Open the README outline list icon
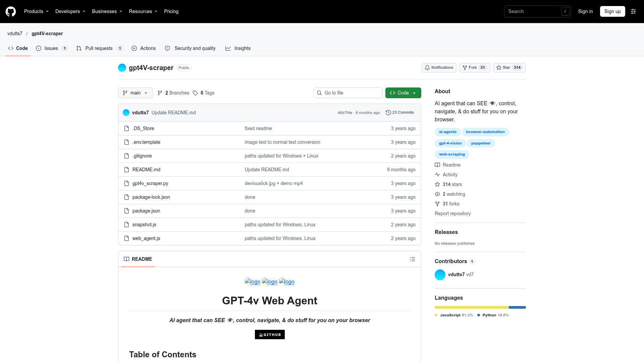 pos(413,259)
